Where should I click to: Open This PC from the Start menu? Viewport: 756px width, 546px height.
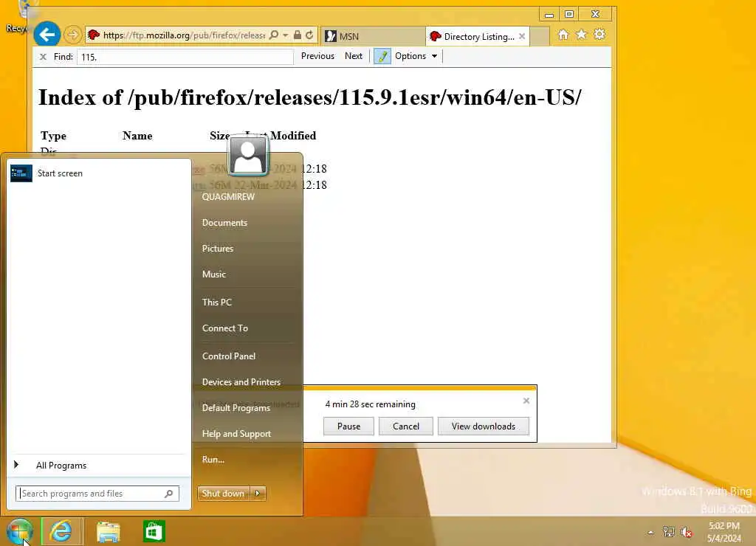pyautogui.click(x=217, y=303)
